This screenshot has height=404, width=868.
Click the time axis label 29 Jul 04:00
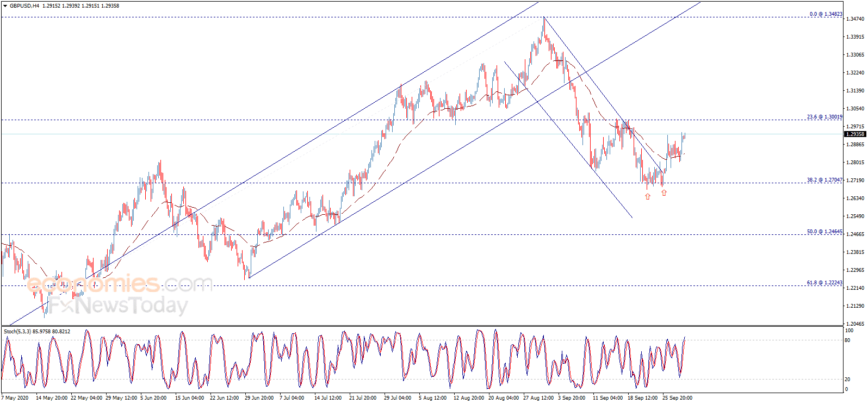tap(398, 398)
